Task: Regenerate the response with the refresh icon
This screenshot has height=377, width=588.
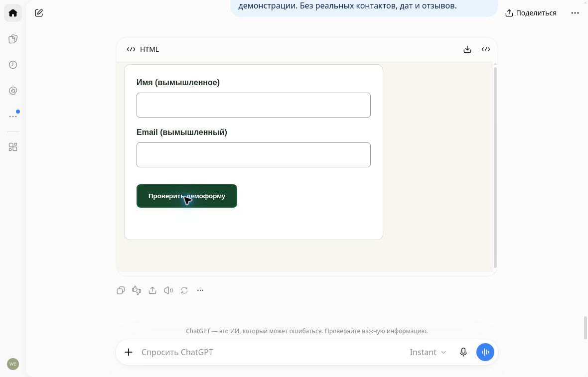Action: (x=184, y=290)
